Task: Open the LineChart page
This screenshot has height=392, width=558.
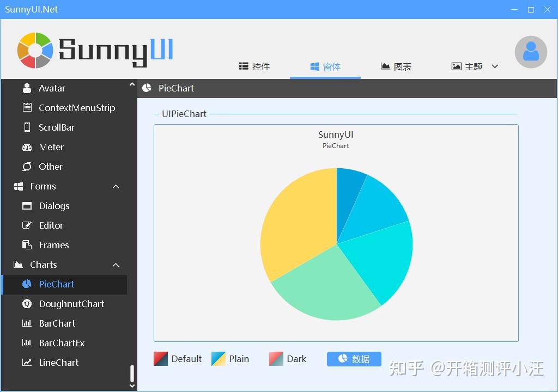Action: [64, 363]
